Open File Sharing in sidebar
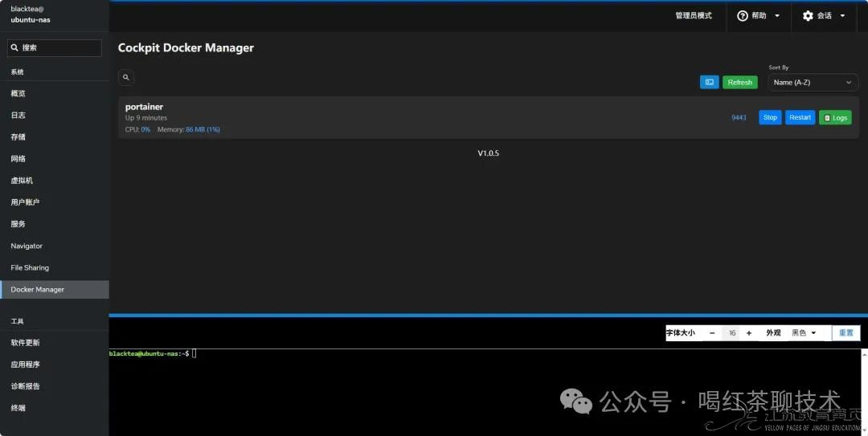This screenshot has height=436, width=868. point(55,267)
